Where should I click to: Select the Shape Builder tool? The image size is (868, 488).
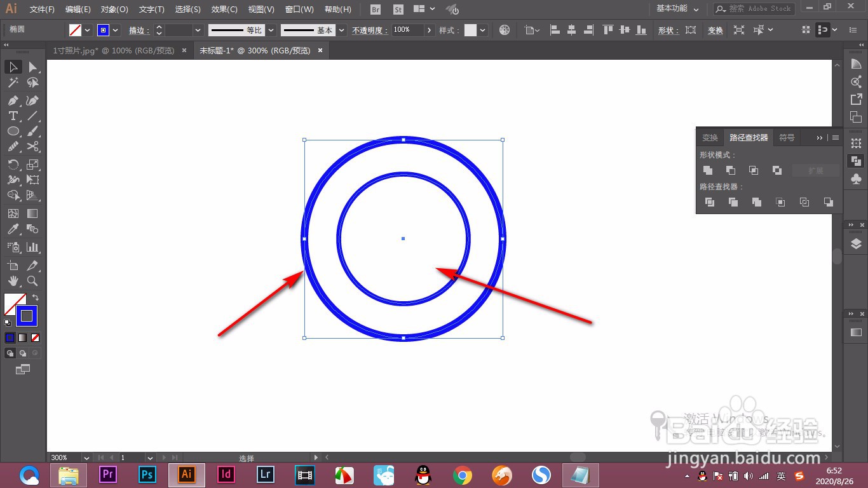[x=13, y=195]
